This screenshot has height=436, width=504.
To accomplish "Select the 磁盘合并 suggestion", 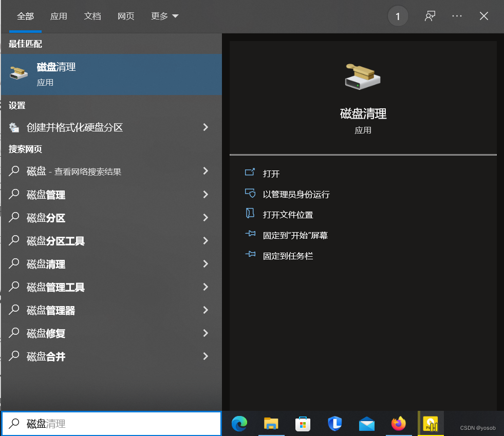I will click(x=111, y=356).
